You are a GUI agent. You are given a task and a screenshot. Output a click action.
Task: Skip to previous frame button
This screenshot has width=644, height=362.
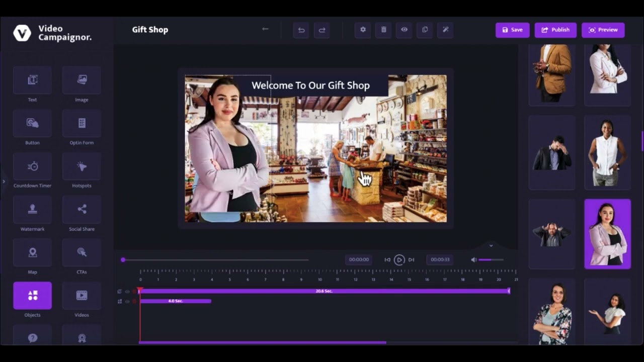[387, 259]
